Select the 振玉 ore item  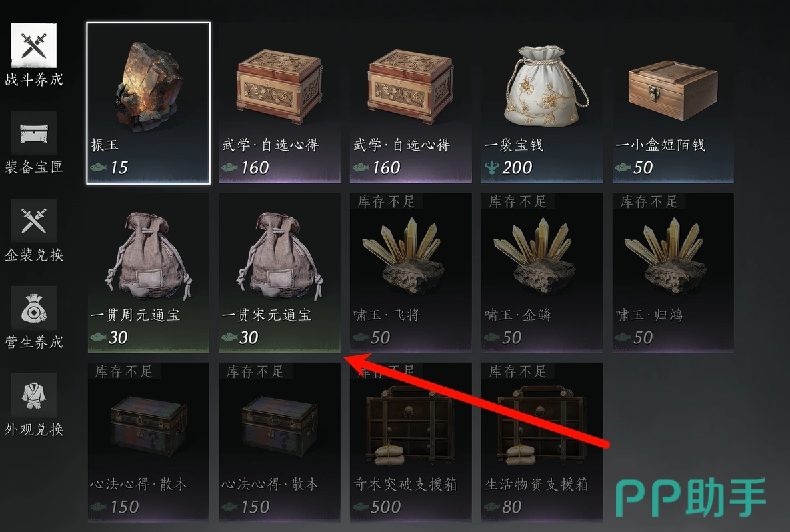tap(149, 103)
